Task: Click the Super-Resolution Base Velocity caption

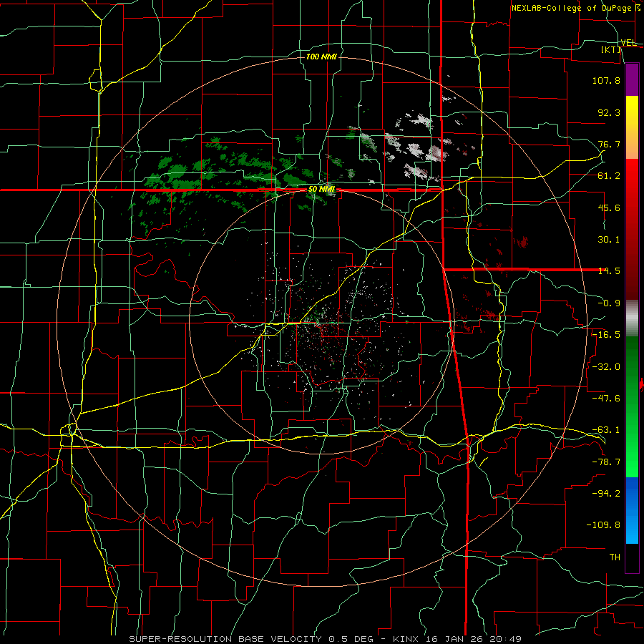Action: 325,639
